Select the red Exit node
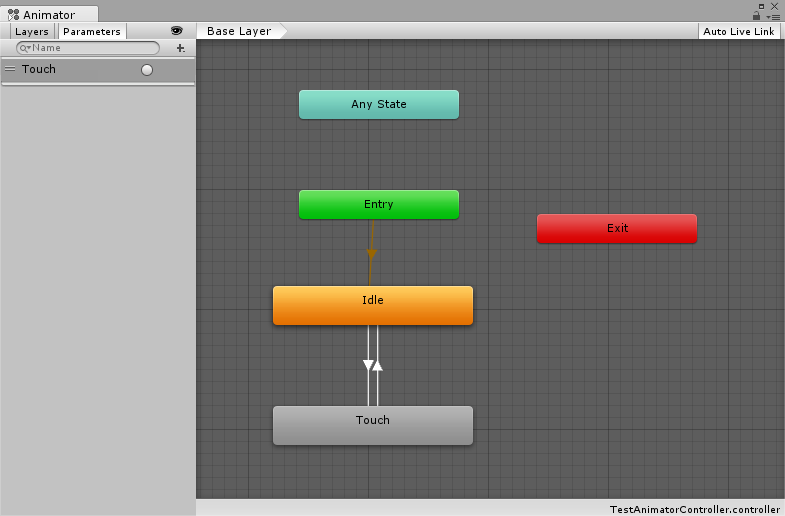785x516 pixels. click(616, 228)
